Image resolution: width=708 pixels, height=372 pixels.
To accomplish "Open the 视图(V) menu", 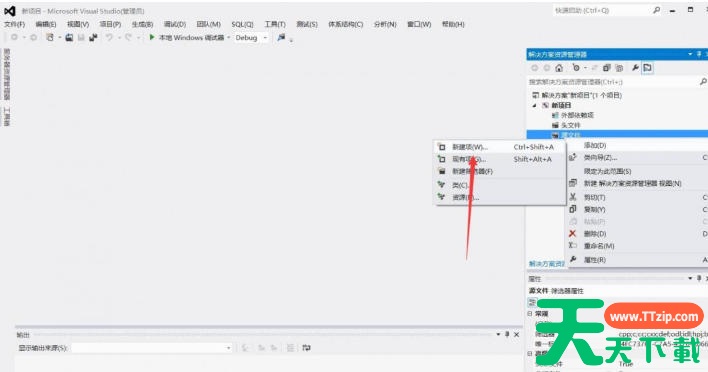I will (78, 24).
